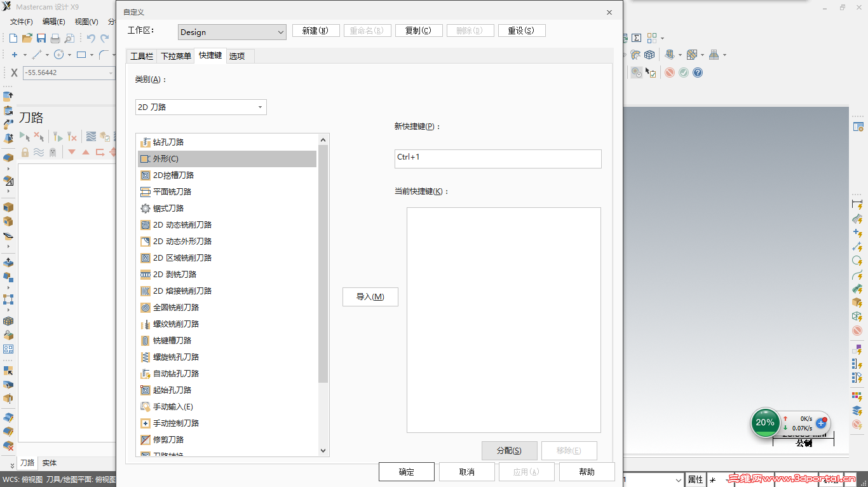
Task: Click the Print icon in main toolbar
Action: (55, 38)
